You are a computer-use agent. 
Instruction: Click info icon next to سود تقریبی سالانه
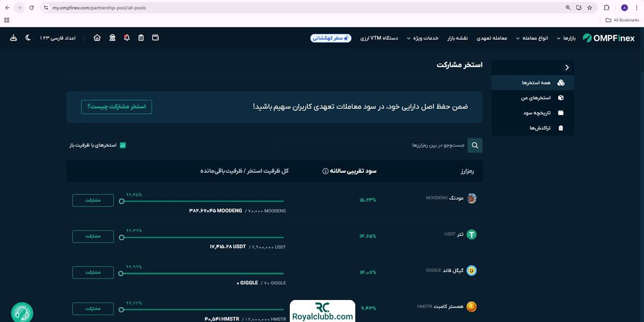click(325, 171)
